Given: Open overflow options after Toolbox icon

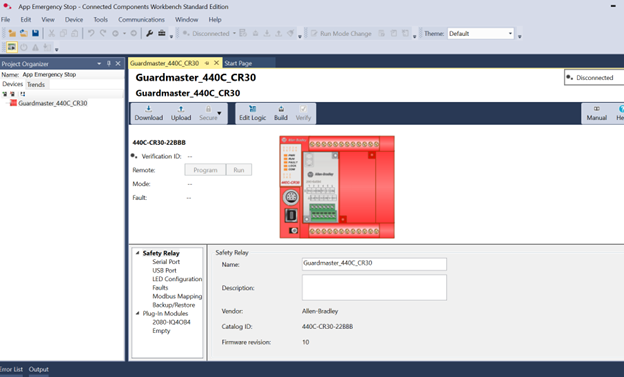Looking at the screenshot, I should point(172,37).
